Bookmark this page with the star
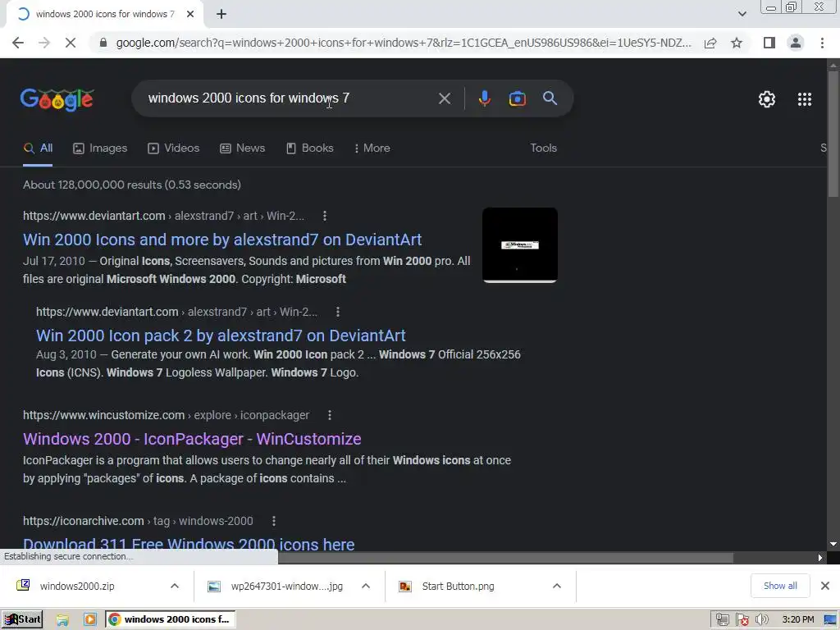This screenshot has width=840, height=630. [737, 43]
